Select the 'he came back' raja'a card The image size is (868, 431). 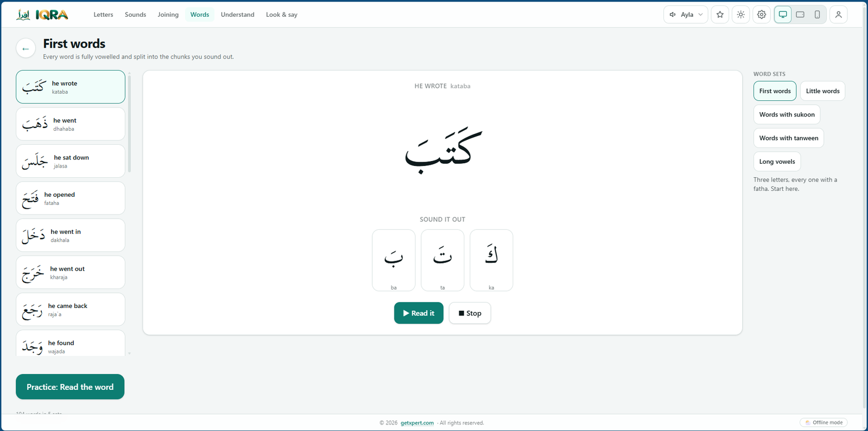click(71, 310)
